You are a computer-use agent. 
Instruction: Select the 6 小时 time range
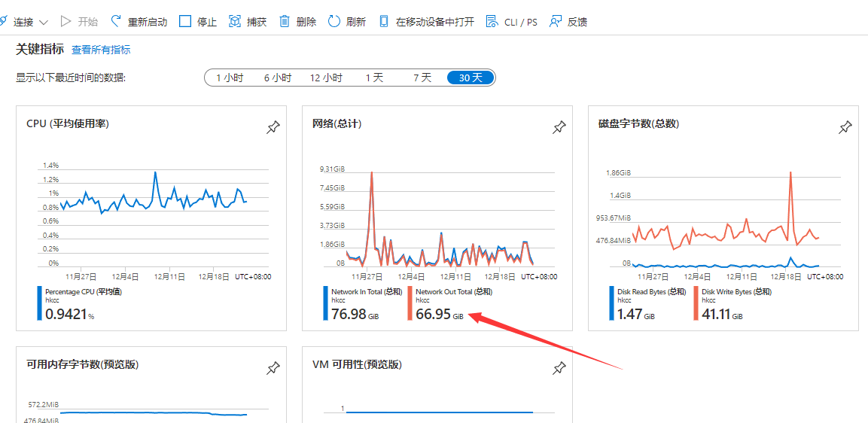(x=277, y=78)
